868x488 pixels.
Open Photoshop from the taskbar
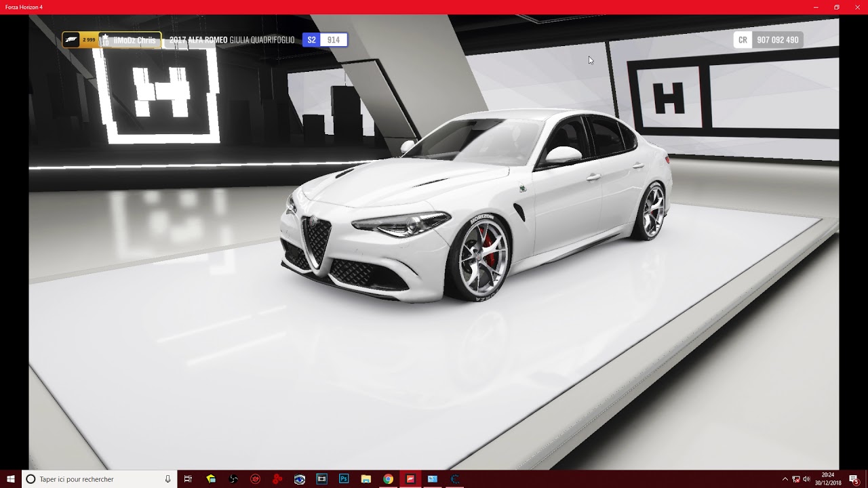(344, 479)
